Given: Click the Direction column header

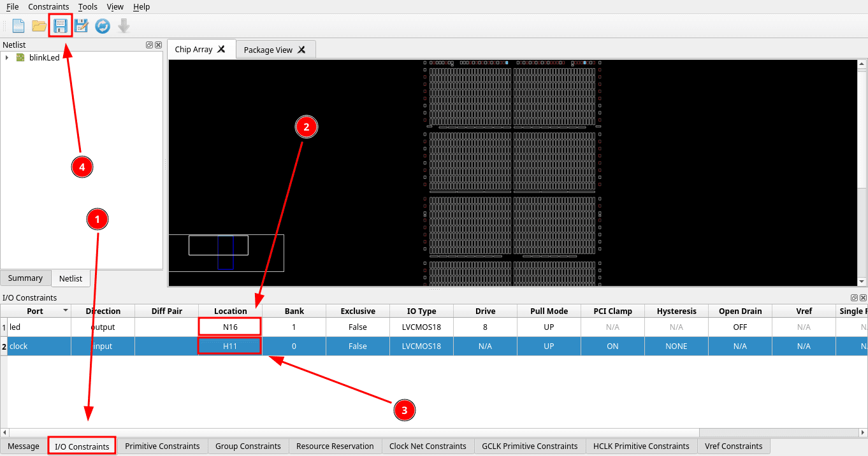Looking at the screenshot, I should click(103, 311).
